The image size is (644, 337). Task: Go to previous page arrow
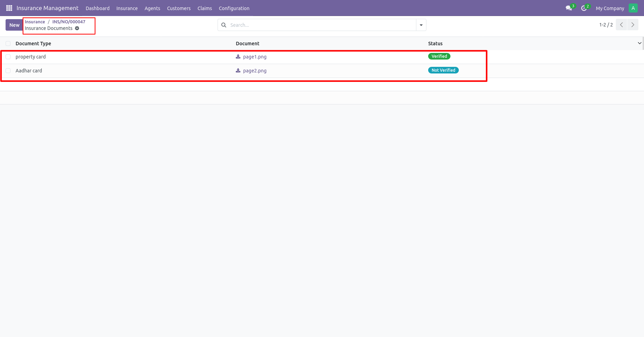(x=621, y=25)
